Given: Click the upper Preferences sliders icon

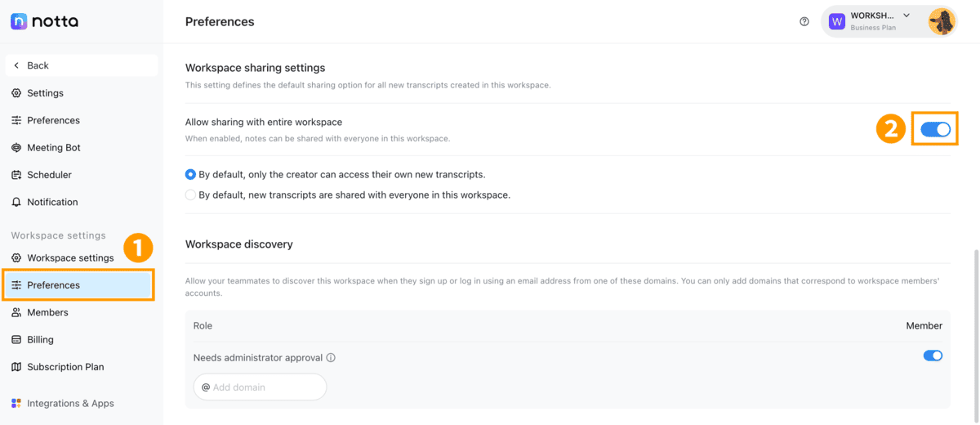Looking at the screenshot, I should click(16, 120).
